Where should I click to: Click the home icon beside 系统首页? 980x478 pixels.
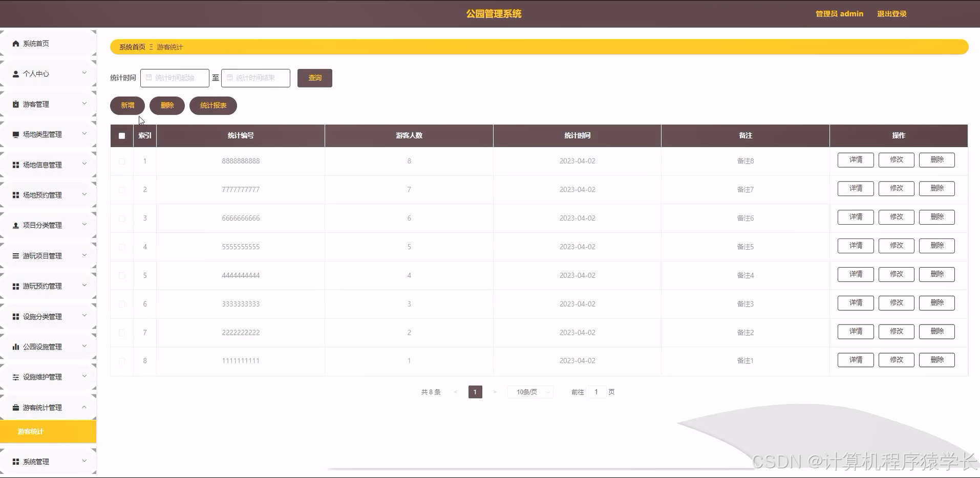16,44
